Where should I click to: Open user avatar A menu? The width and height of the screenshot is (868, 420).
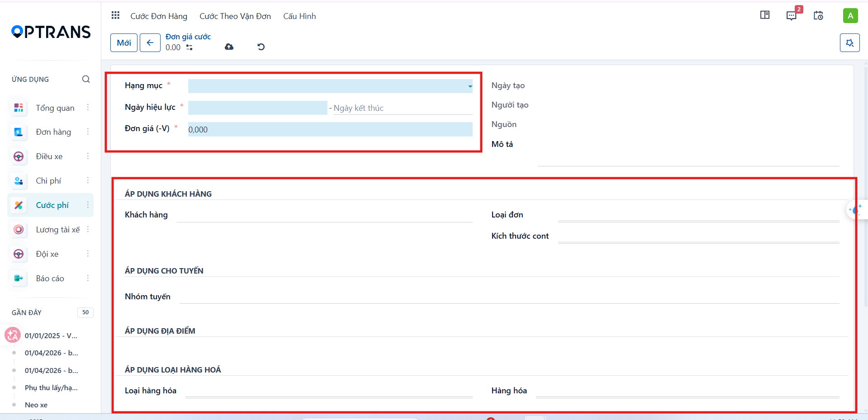(850, 16)
